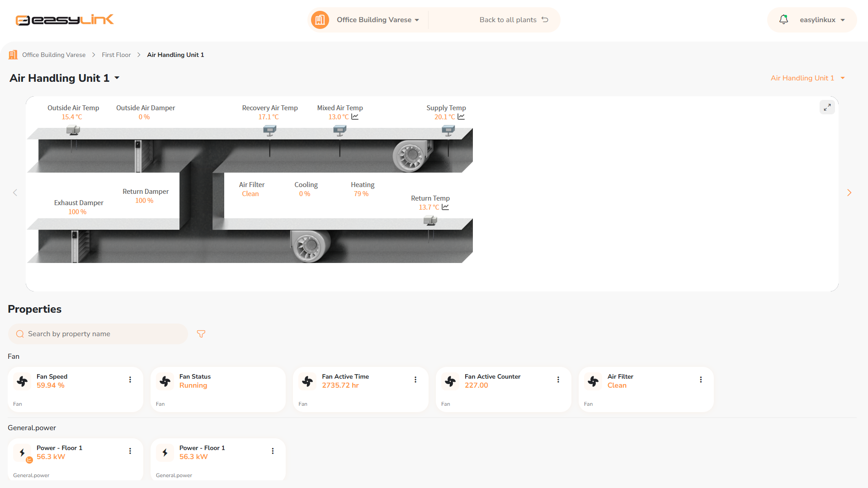
Task: Go to previous diagram slide arrow
Action: click(x=15, y=193)
